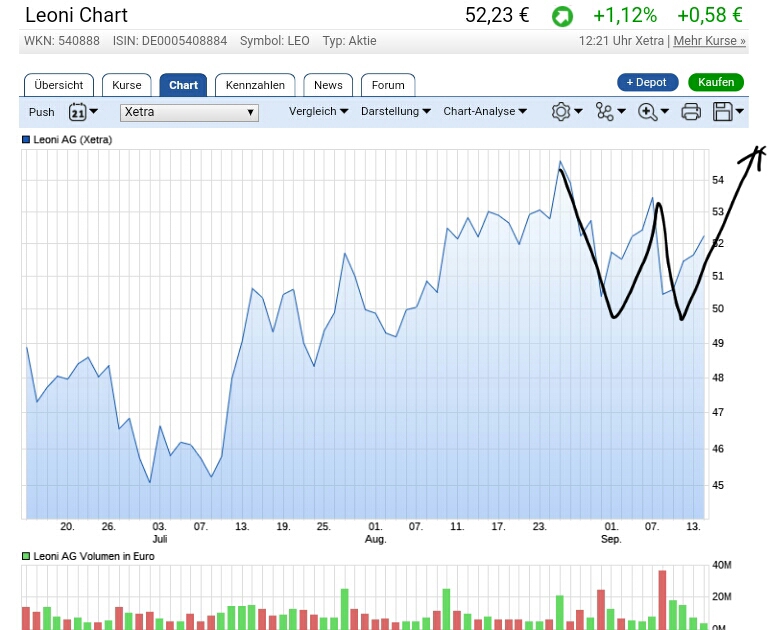Screen dimensions: 768x630
Task: Click the +0,58 € change value
Action: (x=710, y=15)
